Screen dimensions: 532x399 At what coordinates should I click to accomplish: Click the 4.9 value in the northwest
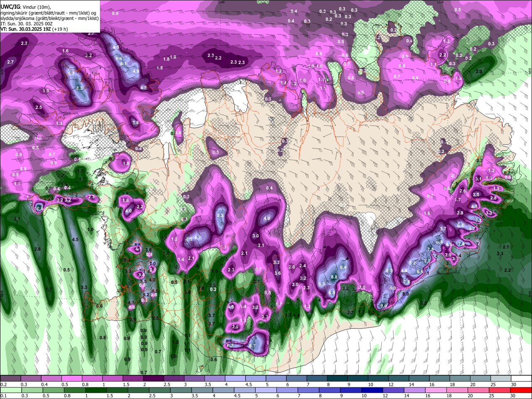point(136,71)
